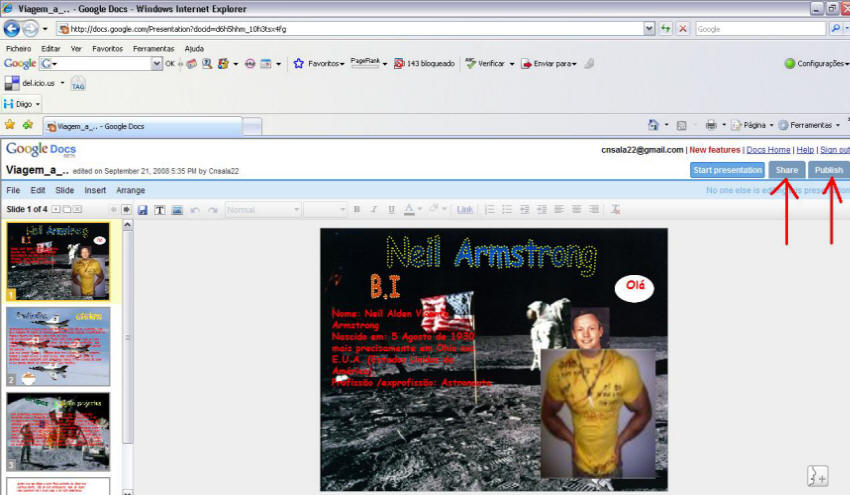Open the Ajuda menu
The width and height of the screenshot is (850, 495).
pyautogui.click(x=194, y=49)
